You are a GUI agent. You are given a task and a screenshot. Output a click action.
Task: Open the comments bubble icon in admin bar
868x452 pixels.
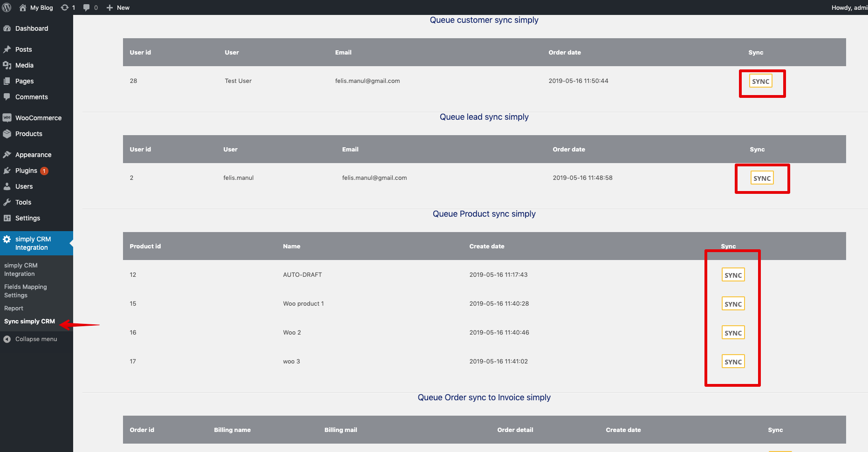[86, 7]
